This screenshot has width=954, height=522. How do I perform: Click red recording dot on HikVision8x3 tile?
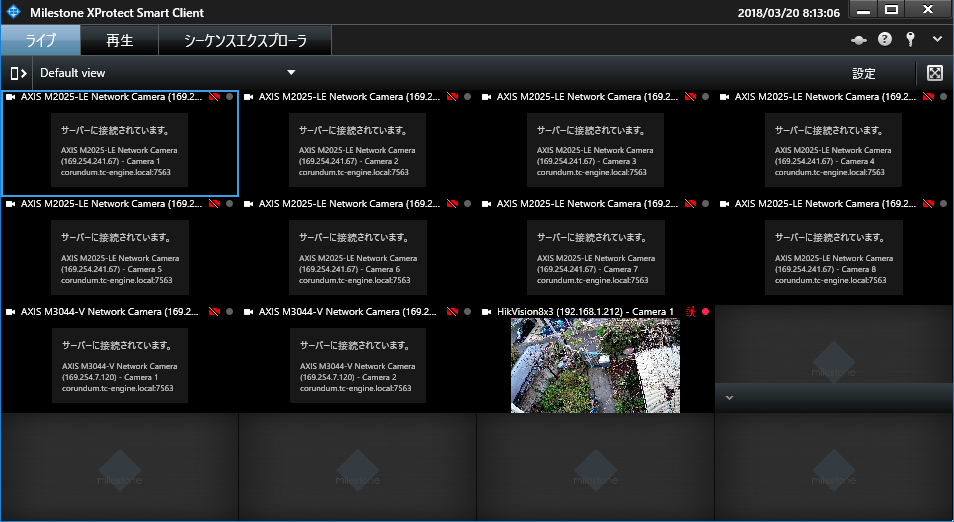coord(705,311)
